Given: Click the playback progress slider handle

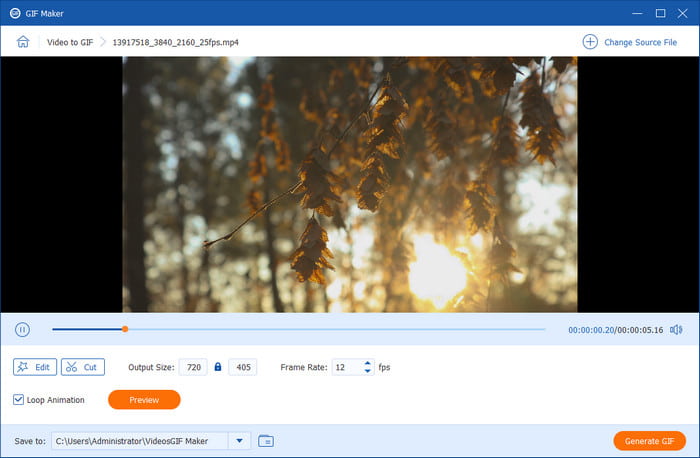Looking at the screenshot, I should click(x=125, y=329).
